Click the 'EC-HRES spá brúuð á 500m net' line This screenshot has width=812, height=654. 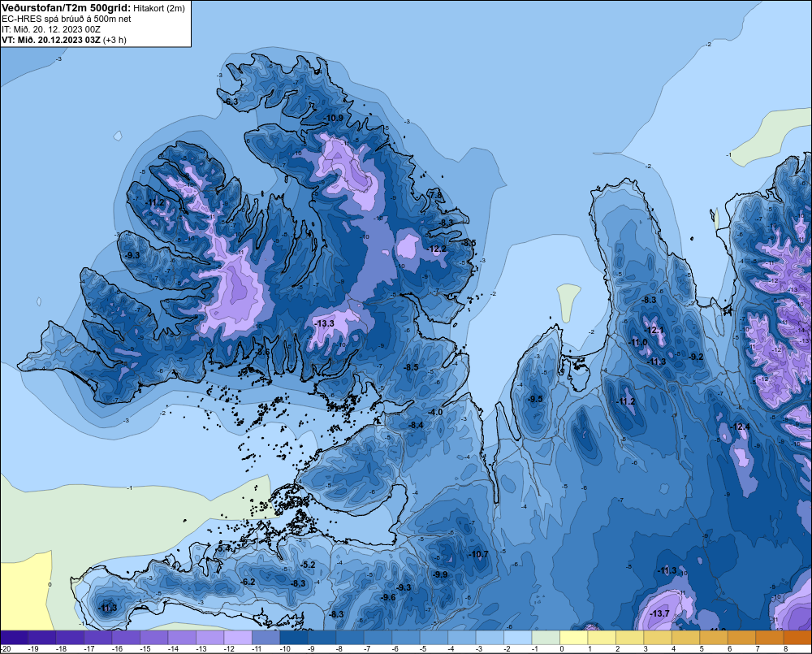pyautogui.click(x=67, y=19)
